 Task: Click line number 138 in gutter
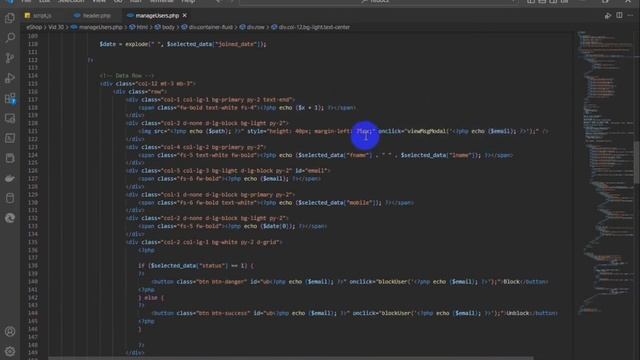click(x=33, y=266)
